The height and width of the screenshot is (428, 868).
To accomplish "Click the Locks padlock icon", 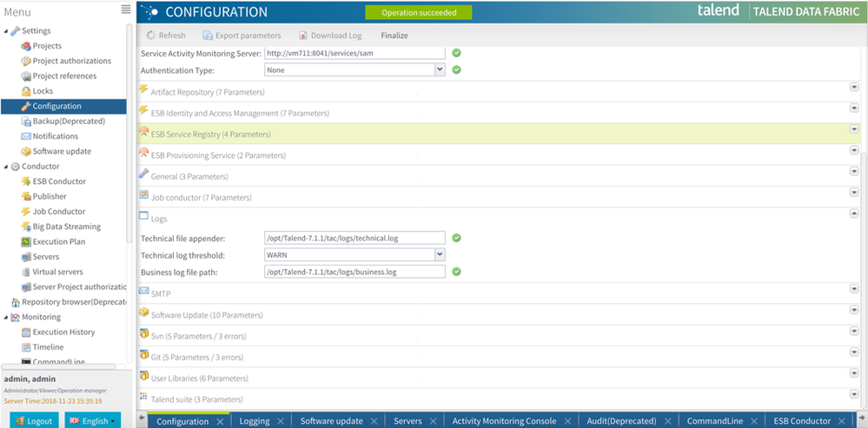I will 26,90.
